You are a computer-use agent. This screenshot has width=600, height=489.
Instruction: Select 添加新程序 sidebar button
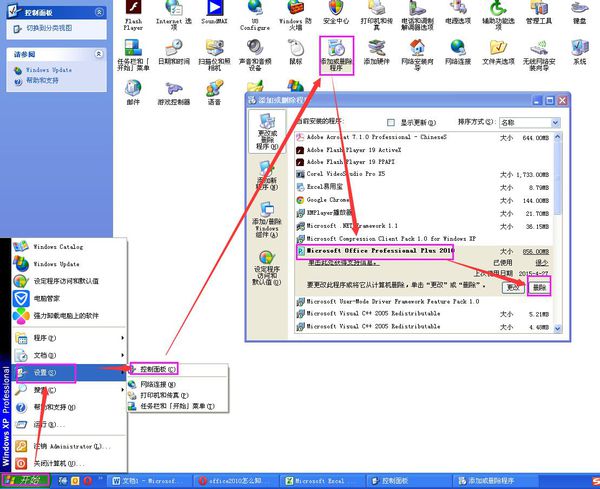[267, 176]
